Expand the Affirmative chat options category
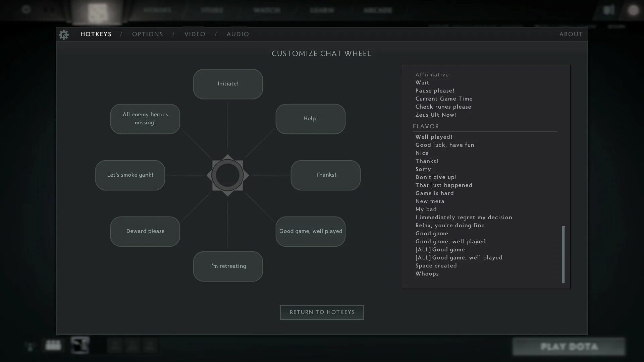Image resolution: width=644 pixels, height=362 pixels. click(432, 74)
